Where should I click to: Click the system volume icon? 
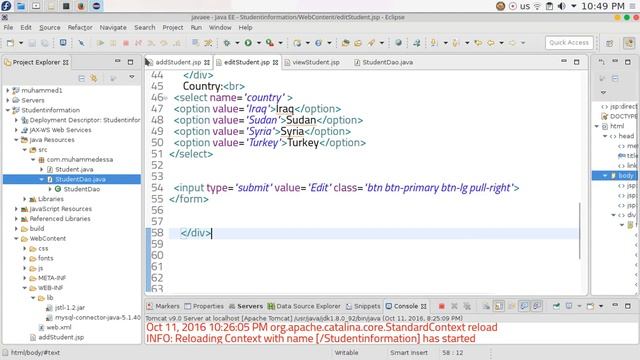(562, 6)
